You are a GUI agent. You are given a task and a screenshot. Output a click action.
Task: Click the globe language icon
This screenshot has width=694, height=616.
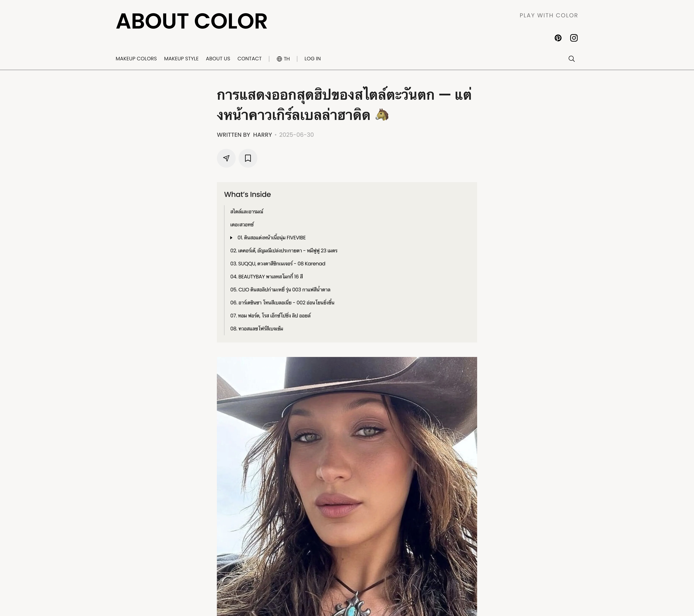(279, 59)
